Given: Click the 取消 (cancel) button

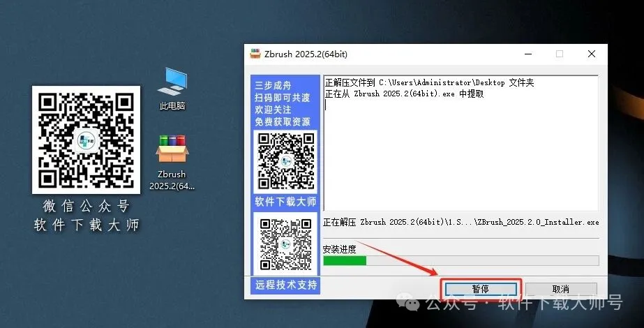Looking at the screenshot, I should click(561, 289).
